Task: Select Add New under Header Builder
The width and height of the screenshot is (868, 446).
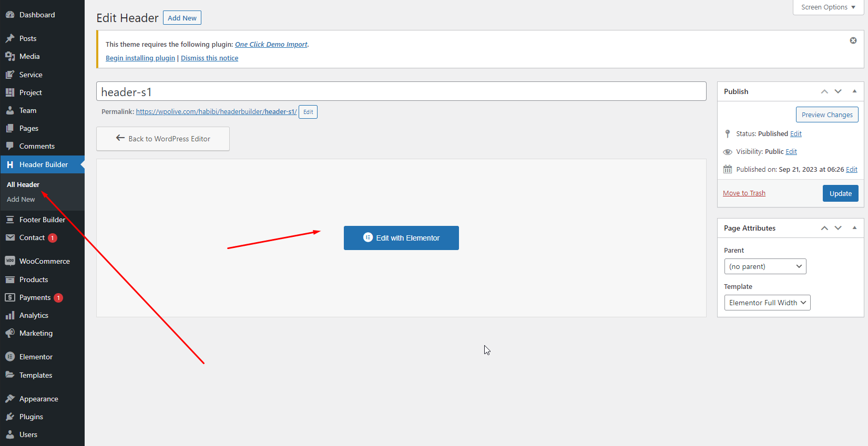Action: (21, 200)
